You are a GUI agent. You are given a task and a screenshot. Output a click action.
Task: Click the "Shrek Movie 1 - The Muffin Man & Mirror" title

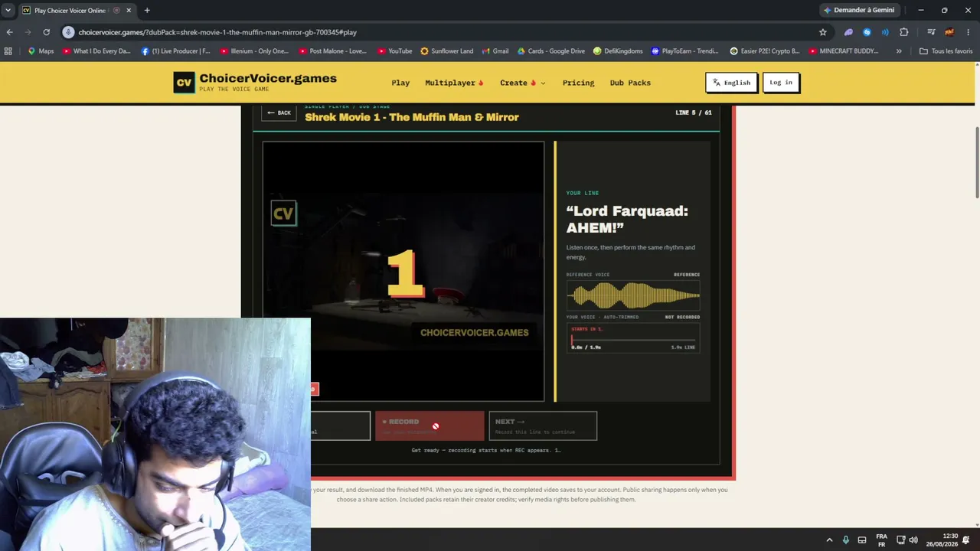(412, 117)
